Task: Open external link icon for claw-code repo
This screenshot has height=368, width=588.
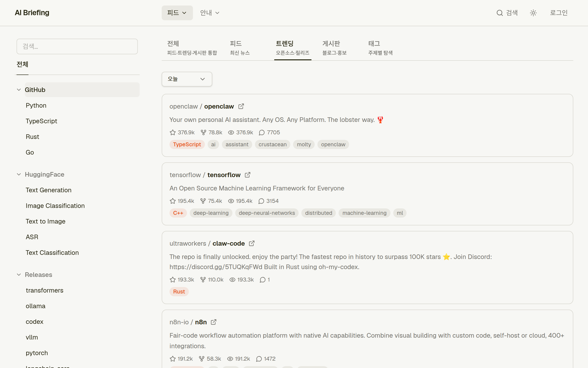Action: pyautogui.click(x=252, y=243)
